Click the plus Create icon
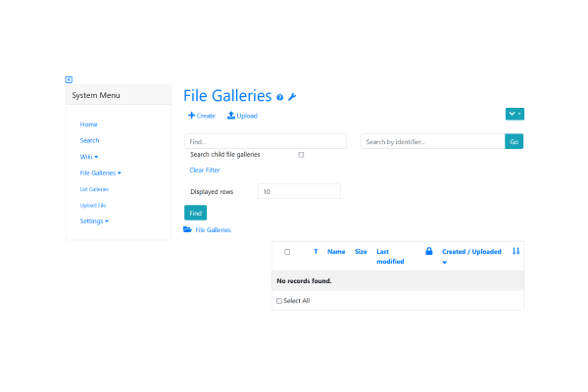The image size is (588, 392). tap(192, 116)
